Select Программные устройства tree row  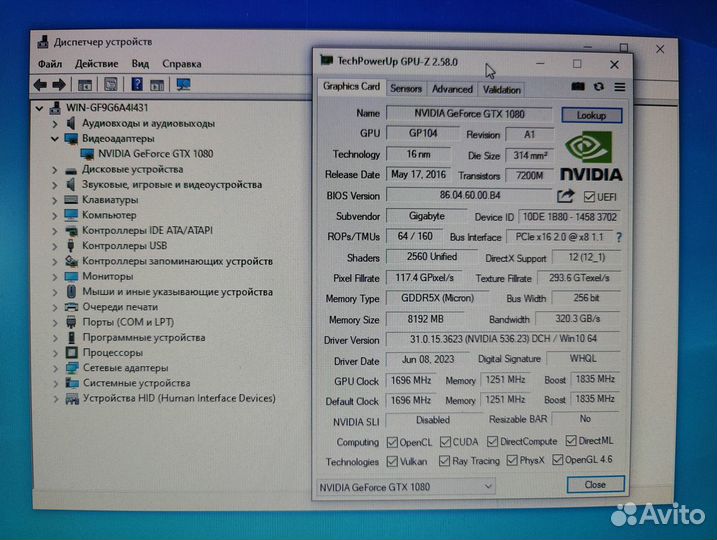144,337
